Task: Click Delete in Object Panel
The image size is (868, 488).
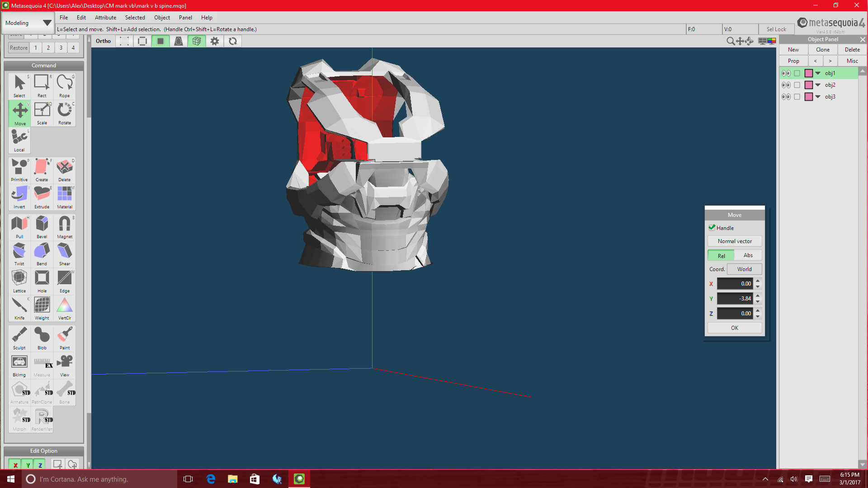Action: [852, 50]
